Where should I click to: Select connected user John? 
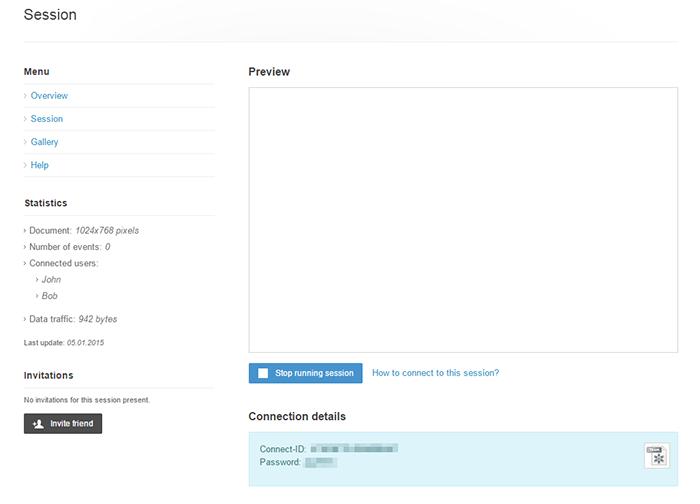coord(51,280)
